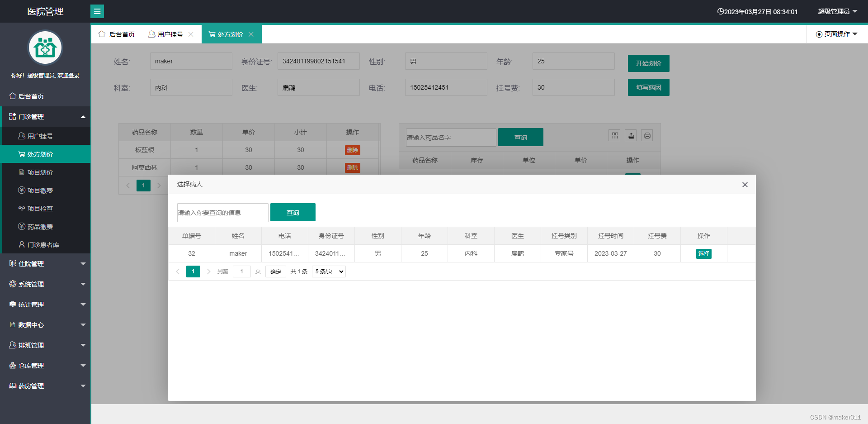Click the page number jump field

coord(242,272)
